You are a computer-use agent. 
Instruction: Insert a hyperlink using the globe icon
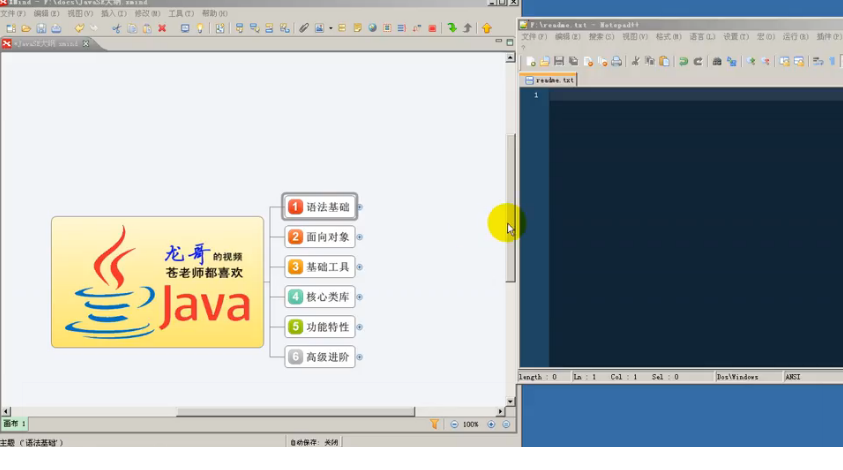point(372,28)
